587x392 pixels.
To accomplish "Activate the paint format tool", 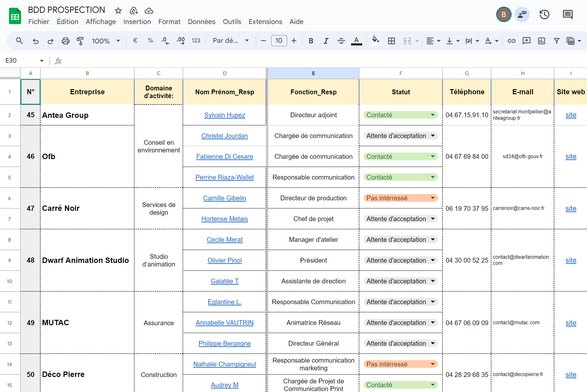I will tap(80, 41).
